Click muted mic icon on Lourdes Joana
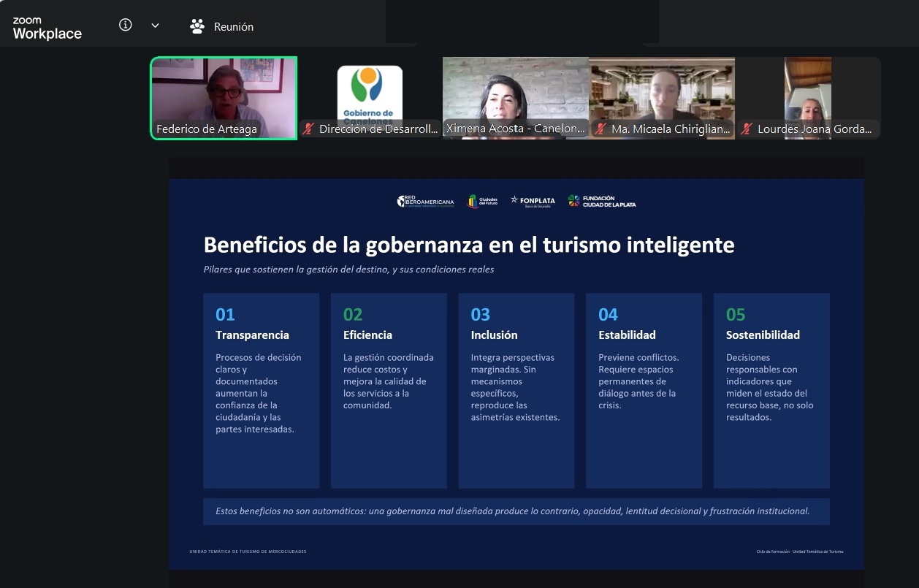 click(747, 129)
